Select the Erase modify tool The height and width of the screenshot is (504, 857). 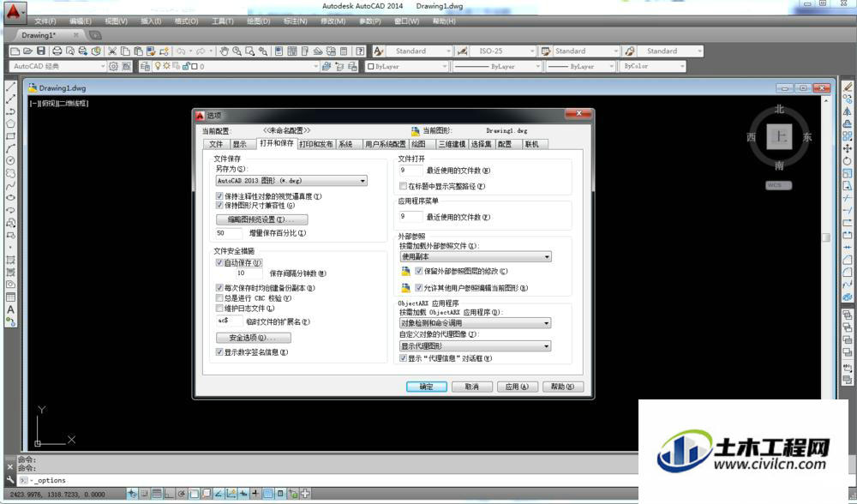(848, 87)
